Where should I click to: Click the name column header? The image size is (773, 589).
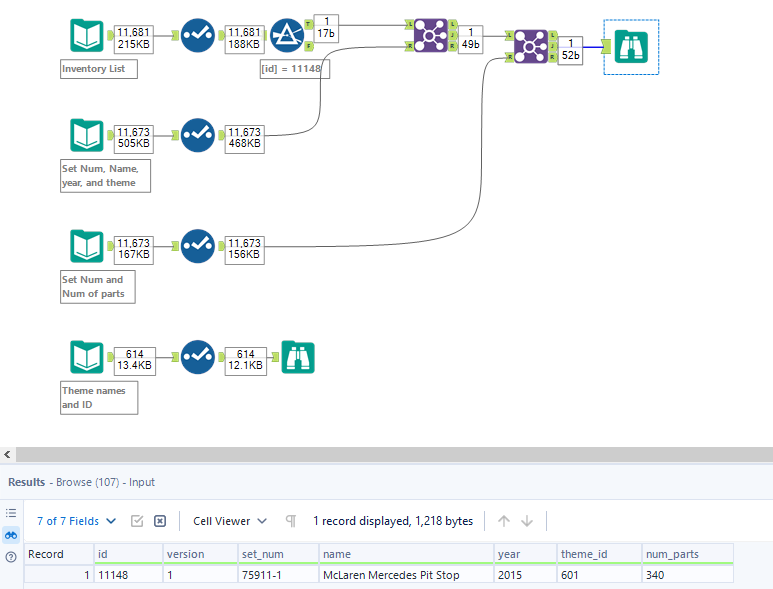[406, 554]
